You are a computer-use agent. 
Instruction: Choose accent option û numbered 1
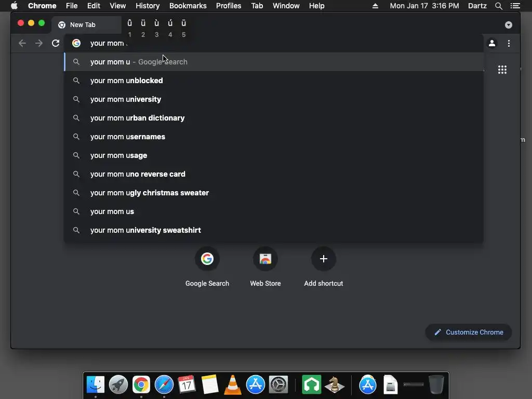[x=129, y=28]
